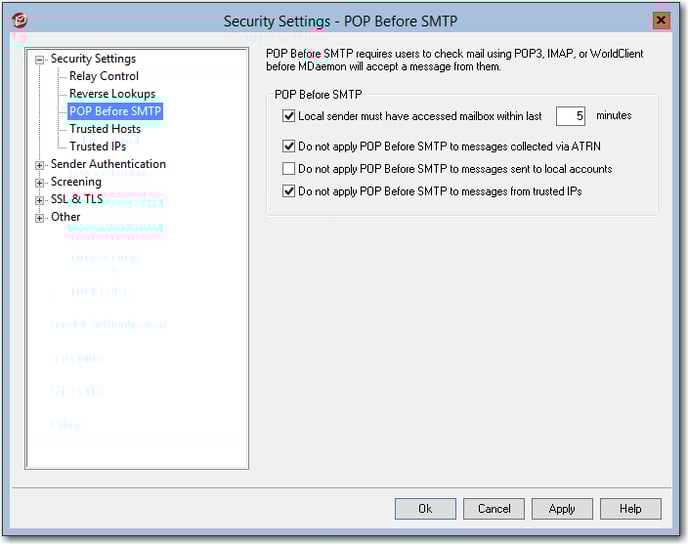Select the Other tree item

pos(65,216)
